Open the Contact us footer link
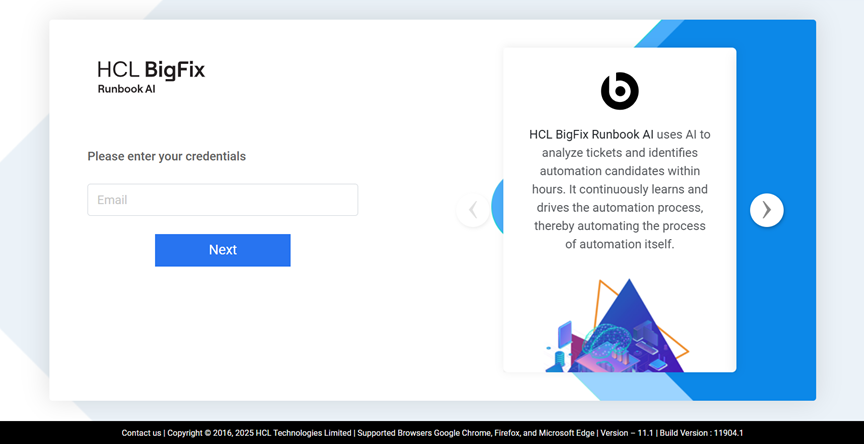This screenshot has width=864, height=444. [141, 433]
